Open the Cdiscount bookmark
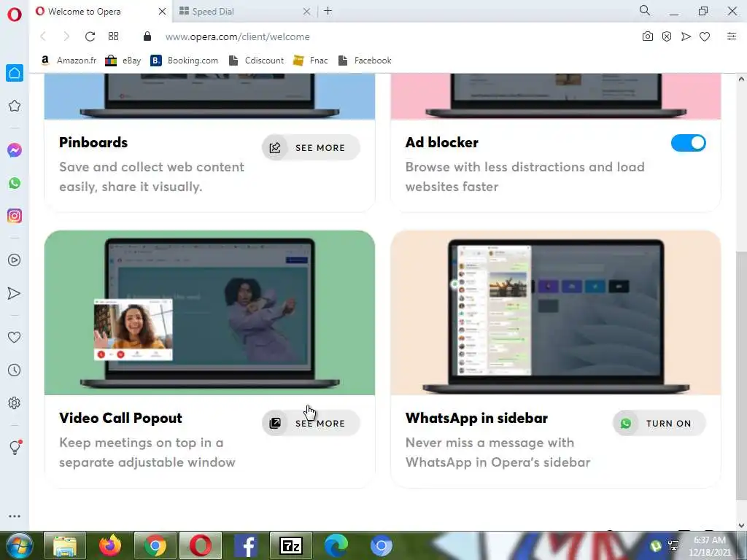 (256, 61)
